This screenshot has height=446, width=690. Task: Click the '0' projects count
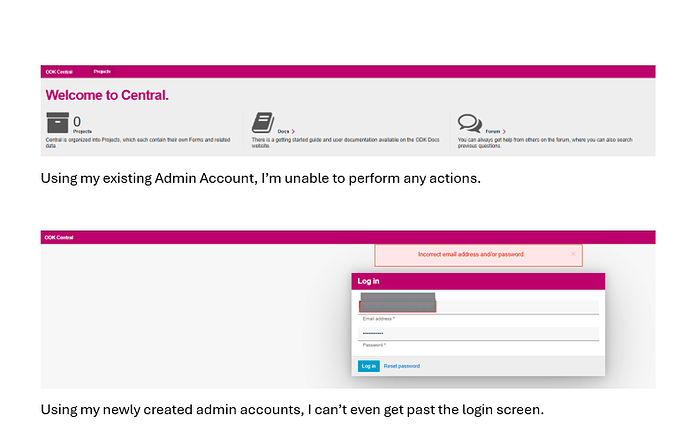77,121
